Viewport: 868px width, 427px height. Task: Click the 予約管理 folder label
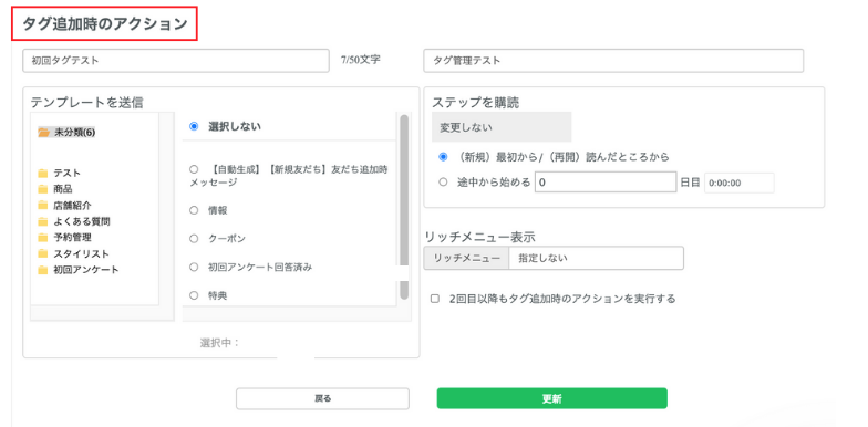tap(73, 237)
